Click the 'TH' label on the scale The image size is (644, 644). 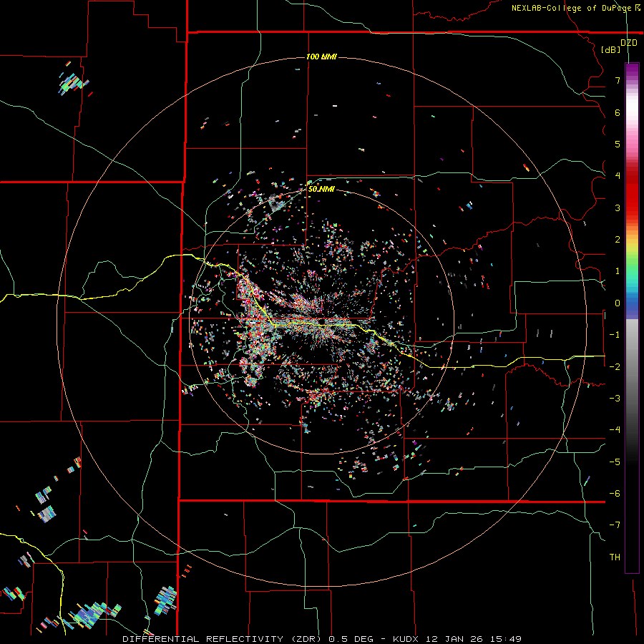click(615, 557)
